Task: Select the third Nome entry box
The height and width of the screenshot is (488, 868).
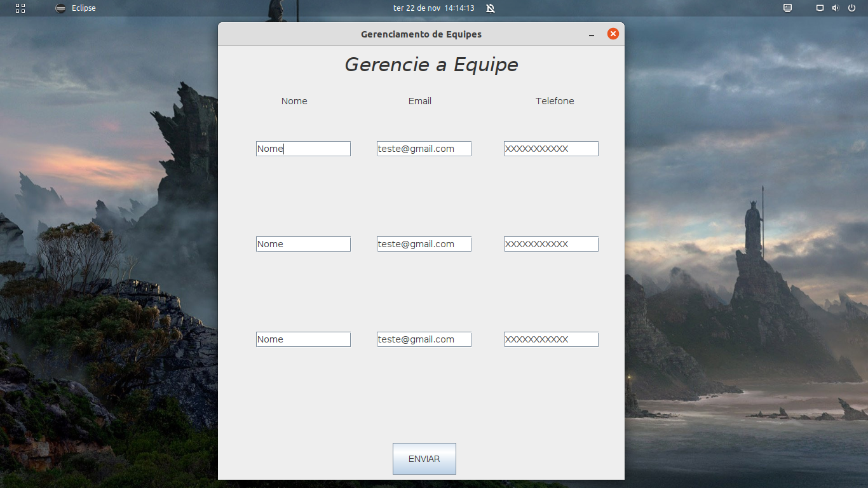Action: point(303,339)
